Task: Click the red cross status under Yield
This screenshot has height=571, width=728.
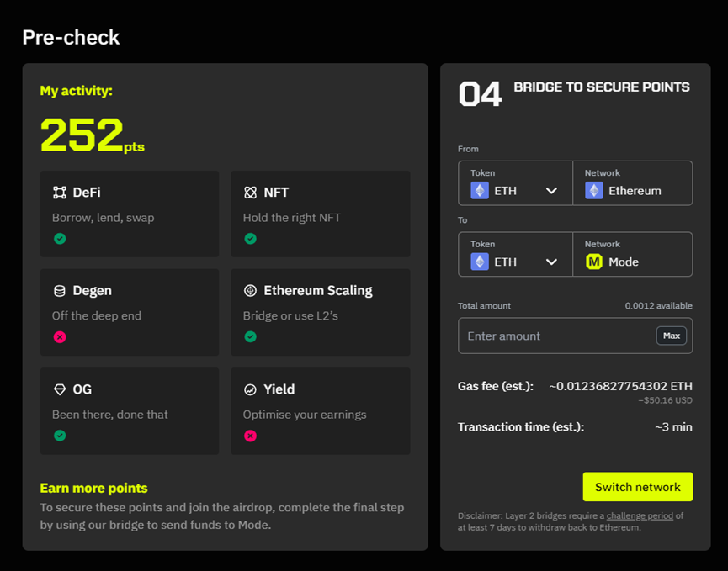Action: (x=250, y=436)
